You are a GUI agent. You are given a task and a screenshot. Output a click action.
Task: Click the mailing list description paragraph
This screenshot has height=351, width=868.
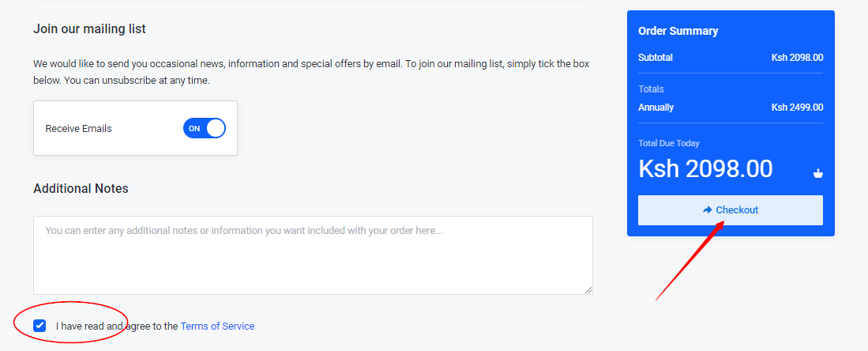pos(311,72)
